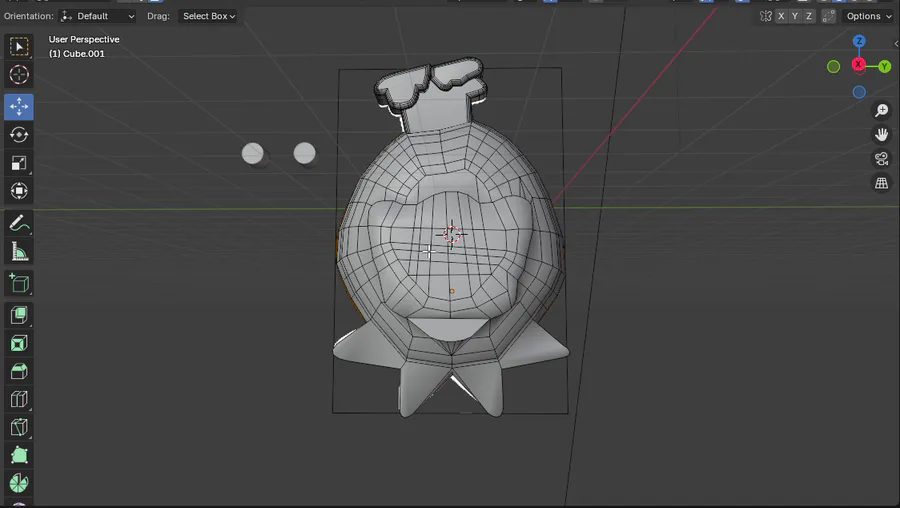The image size is (900, 508).
Task: Select the Poly Build tool
Action: pos(19,455)
